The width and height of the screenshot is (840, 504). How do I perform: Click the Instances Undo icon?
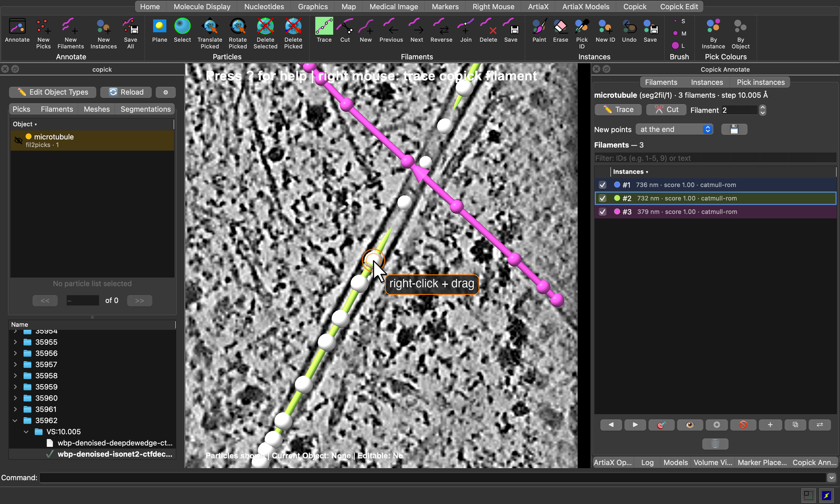click(629, 26)
